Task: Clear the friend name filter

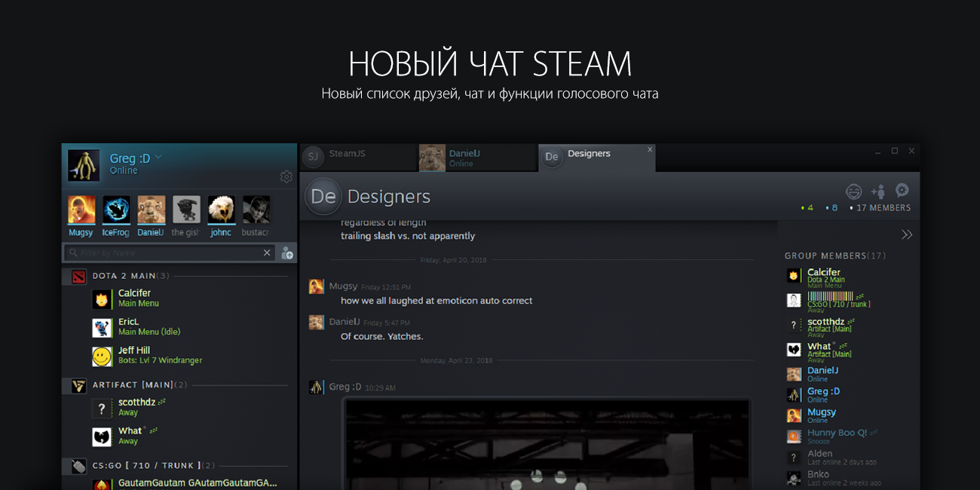Action: click(267, 253)
